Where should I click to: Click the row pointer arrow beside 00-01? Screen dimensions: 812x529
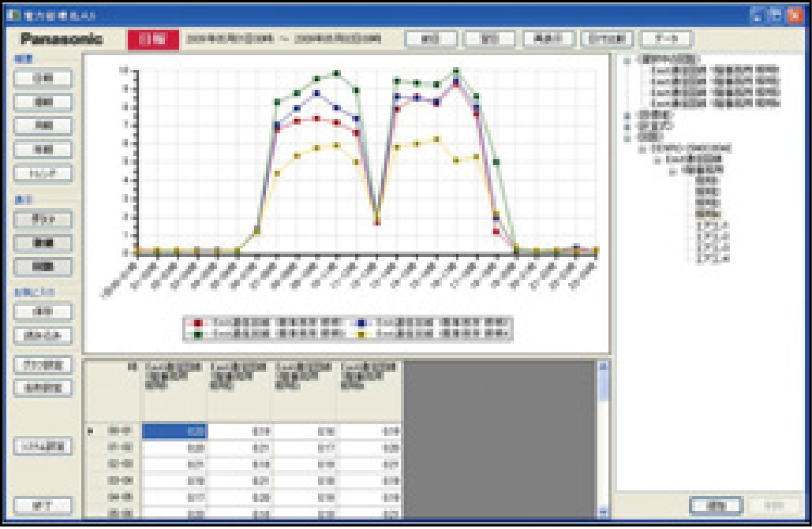89,431
